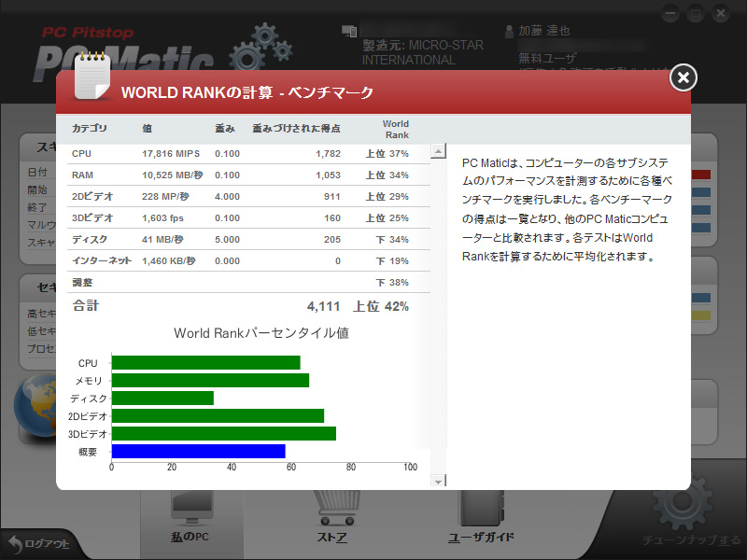Click the ディスク weight 5.000
The image size is (747, 560).
pos(227,240)
